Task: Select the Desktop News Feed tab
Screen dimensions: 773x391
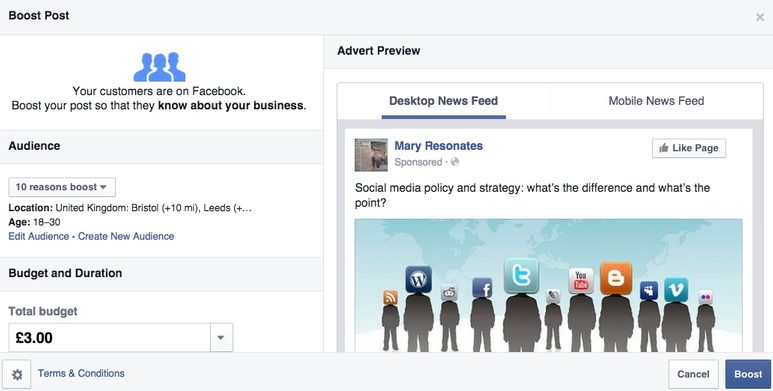Action: tap(443, 101)
